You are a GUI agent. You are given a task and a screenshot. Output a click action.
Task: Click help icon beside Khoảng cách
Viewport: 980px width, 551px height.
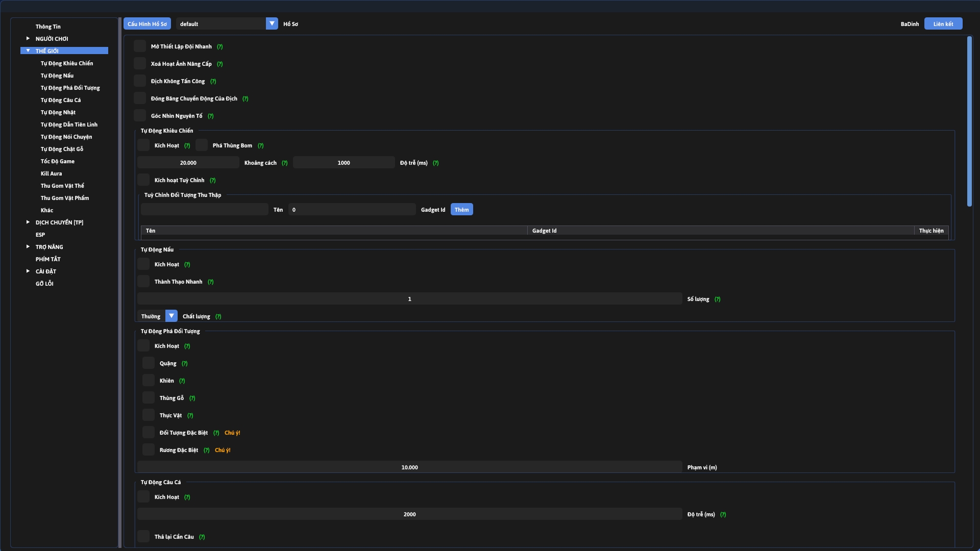pyautogui.click(x=285, y=163)
